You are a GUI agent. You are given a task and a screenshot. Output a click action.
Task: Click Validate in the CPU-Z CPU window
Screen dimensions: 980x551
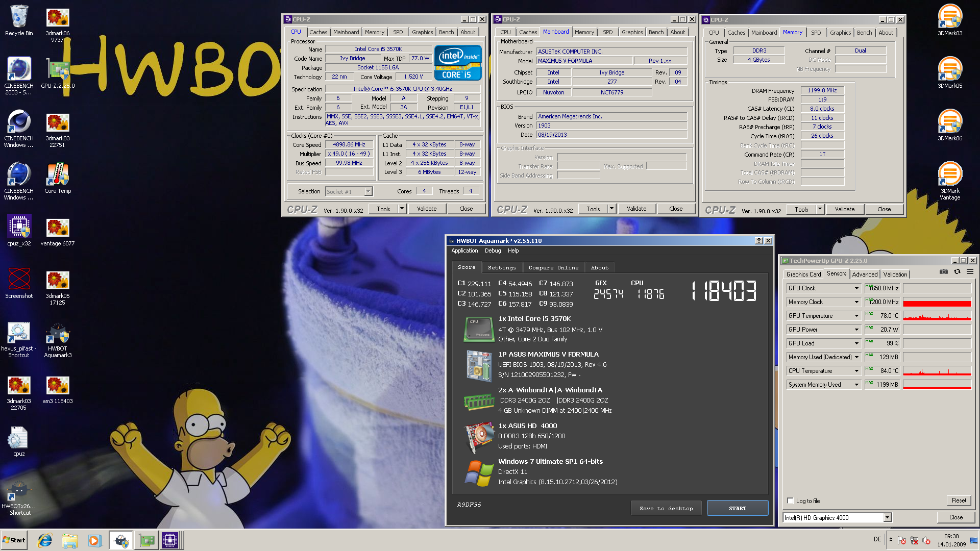pyautogui.click(x=427, y=209)
